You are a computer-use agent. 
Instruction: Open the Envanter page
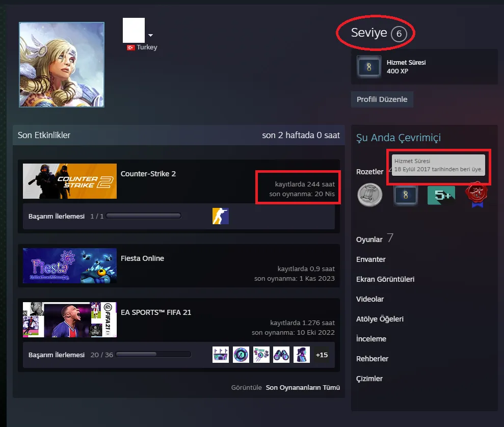(371, 259)
